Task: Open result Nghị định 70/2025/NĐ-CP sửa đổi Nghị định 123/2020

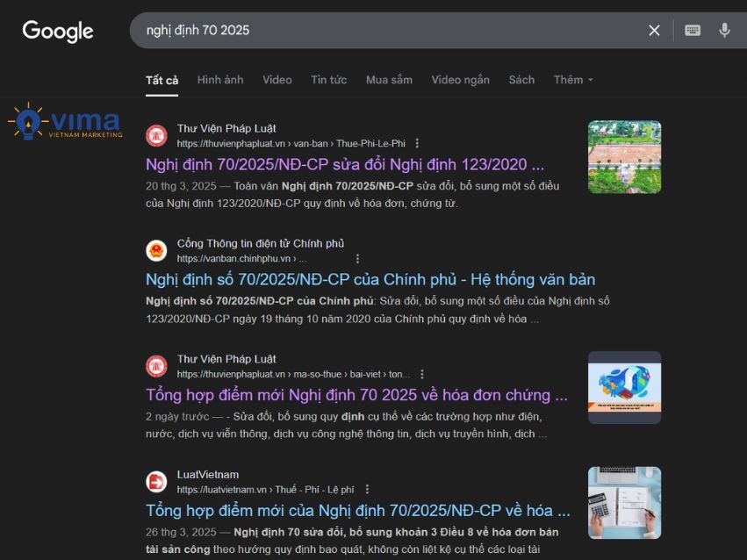Action: [345, 164]
